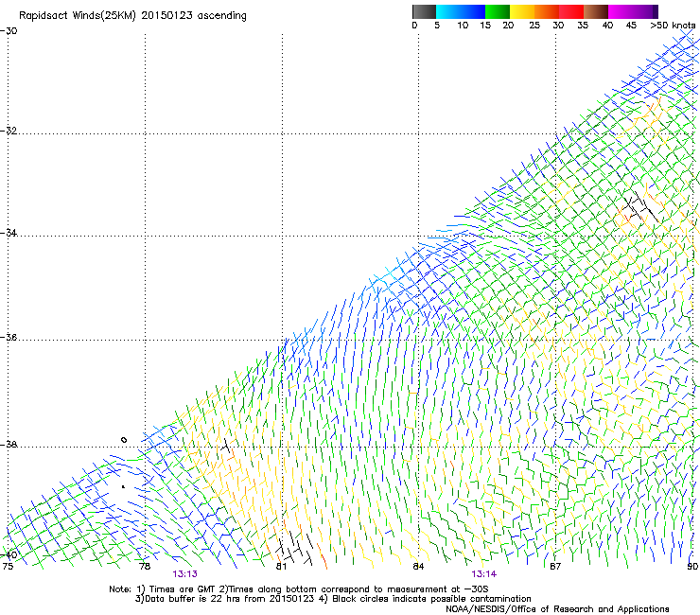Viewport: 700px width, 615px height.
Task: Click the '81' longitude axis label
Action: point(281,567)
